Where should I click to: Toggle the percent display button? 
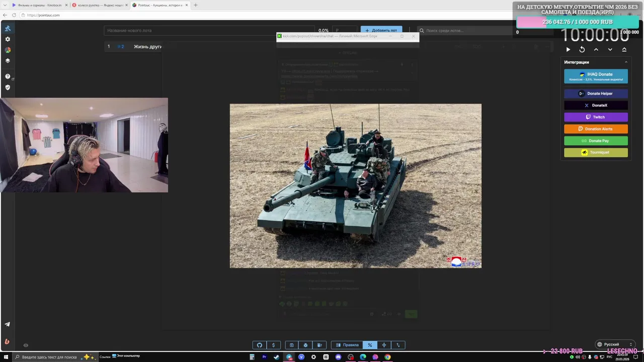(370, 345)
